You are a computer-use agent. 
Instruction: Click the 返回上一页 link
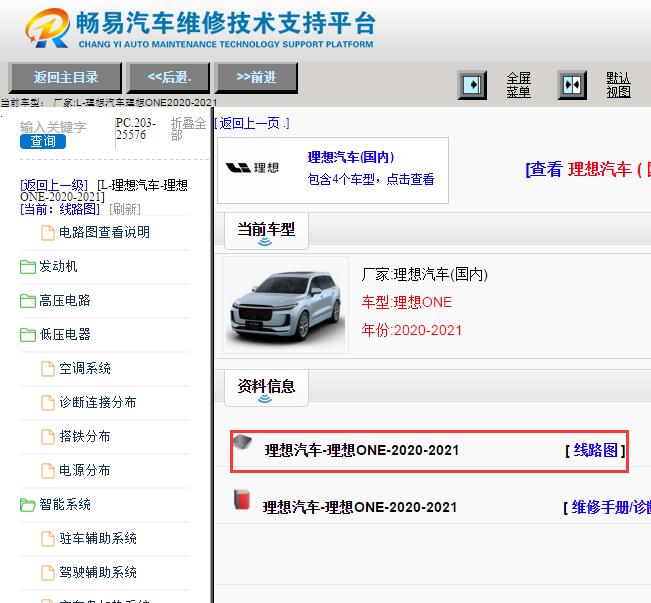click(x=252, y=123)
